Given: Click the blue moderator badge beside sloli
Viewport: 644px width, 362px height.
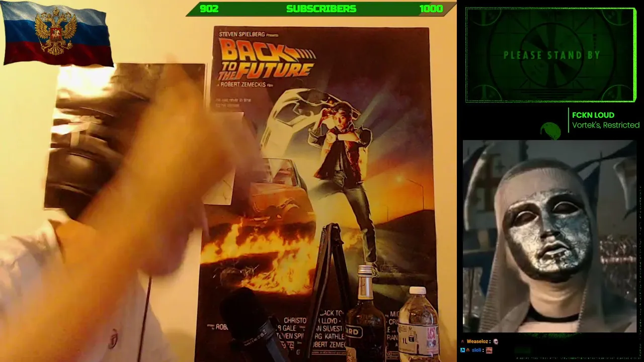Looking at the screenshot, I should pos(462,350).
